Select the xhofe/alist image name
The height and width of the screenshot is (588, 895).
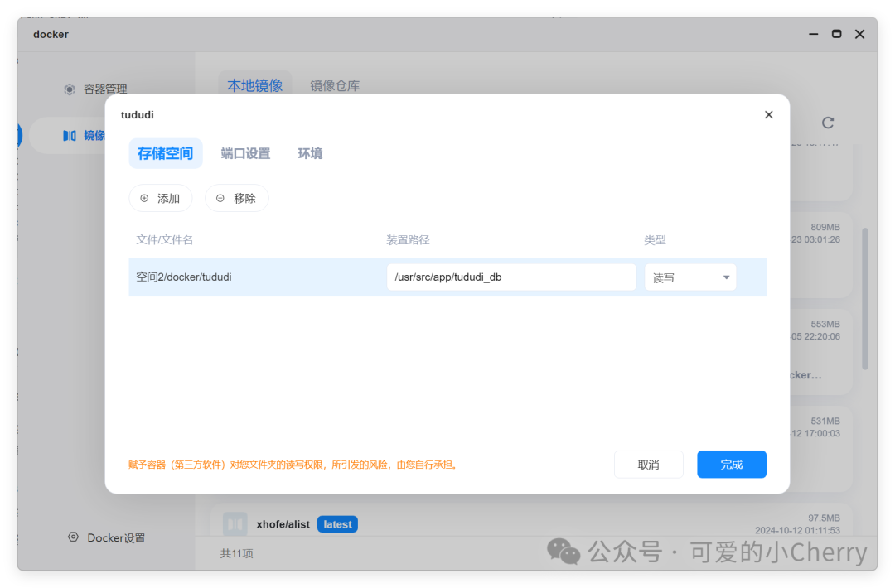tap(283, 524)
